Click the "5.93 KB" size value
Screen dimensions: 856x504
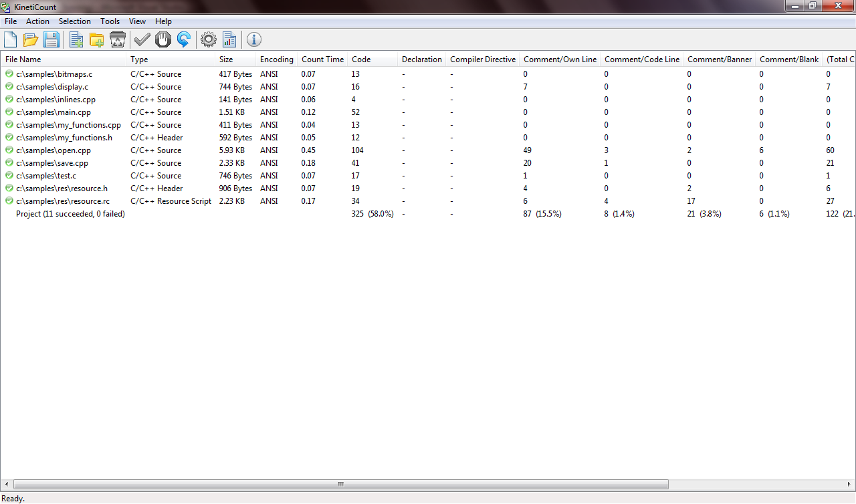pyautogui.click(x=232, y=150)
